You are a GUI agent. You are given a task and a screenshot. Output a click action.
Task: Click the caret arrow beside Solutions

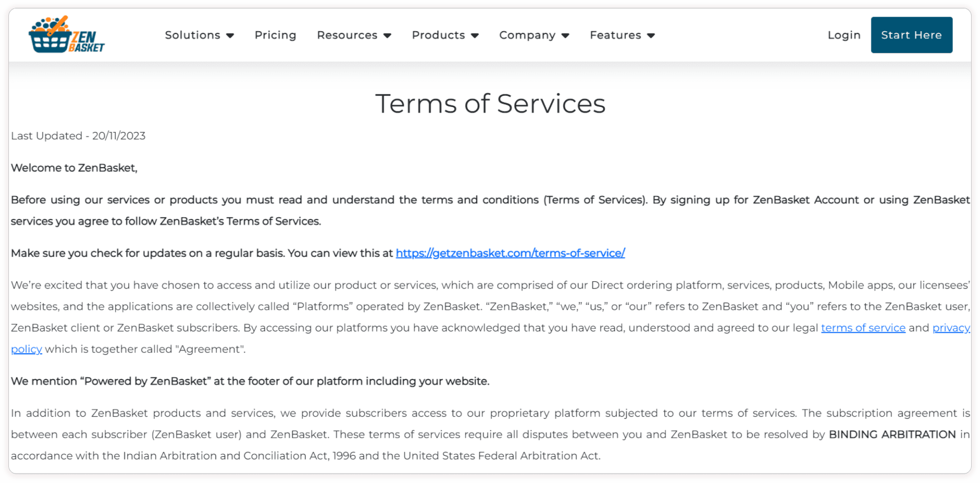(230, 36)
